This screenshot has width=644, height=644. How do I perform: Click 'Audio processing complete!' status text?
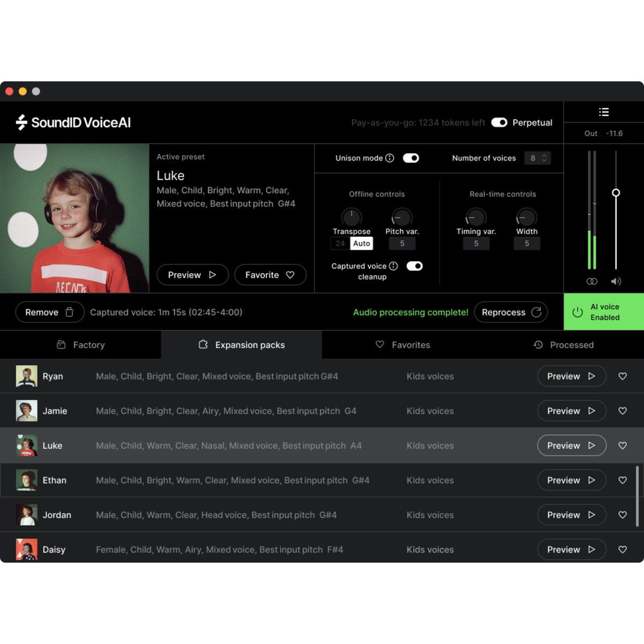point(411,312)
